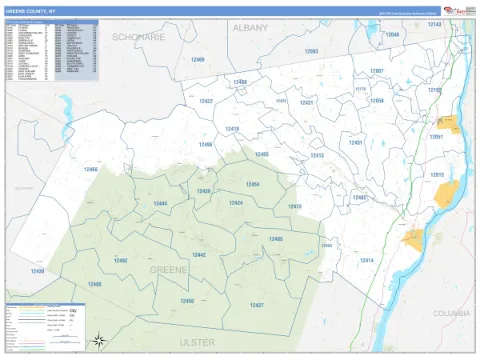This screenshot has height=360, width=480.
Task: Click ZIP code label 12051
Action: [436, 137]
